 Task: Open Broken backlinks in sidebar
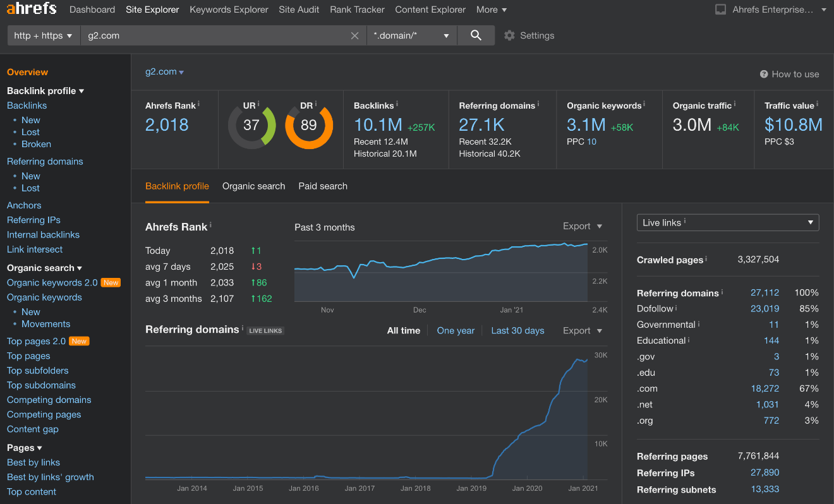[x=36, y=144]
